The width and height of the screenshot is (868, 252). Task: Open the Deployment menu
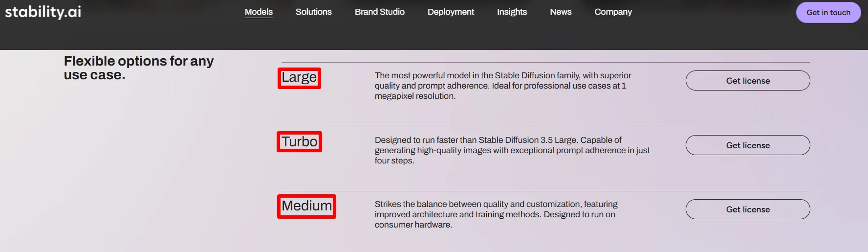point(451,12)
